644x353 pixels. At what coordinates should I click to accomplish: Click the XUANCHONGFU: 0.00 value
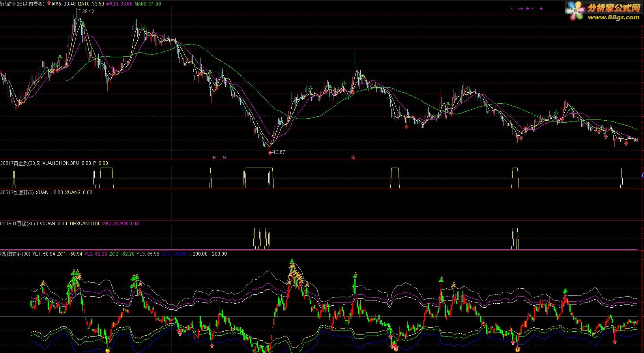click(x=66, y=163)
